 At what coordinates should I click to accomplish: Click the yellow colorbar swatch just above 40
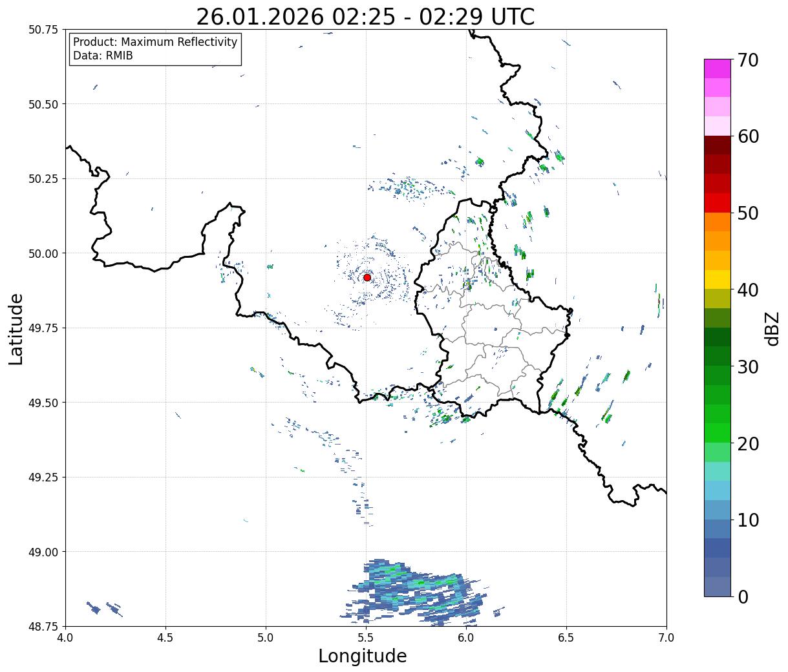718,279
